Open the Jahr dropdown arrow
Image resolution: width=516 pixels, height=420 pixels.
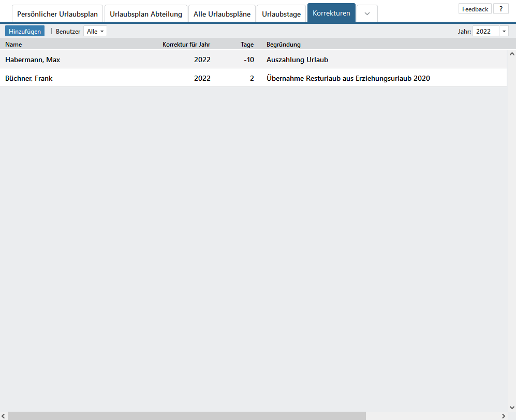point(504,32)
